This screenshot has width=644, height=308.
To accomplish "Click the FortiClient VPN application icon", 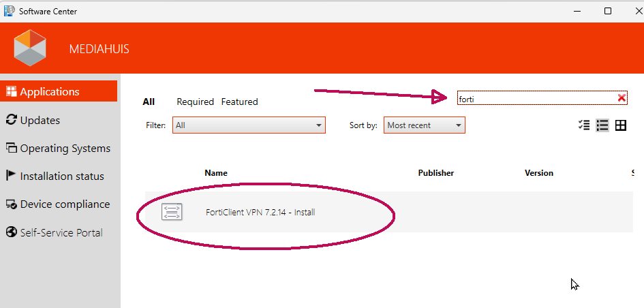I will pos(172,212).
